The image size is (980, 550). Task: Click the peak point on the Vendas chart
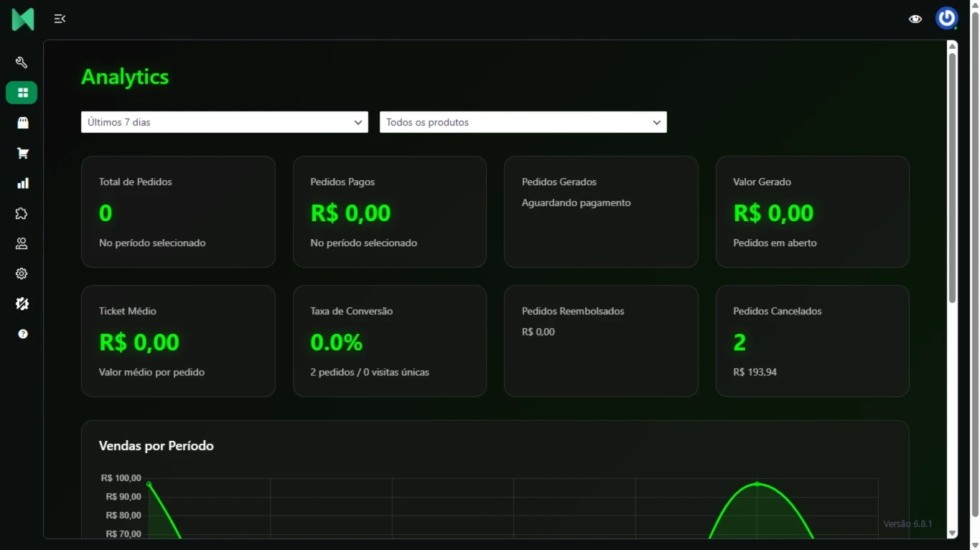click(x=757, y=485)
